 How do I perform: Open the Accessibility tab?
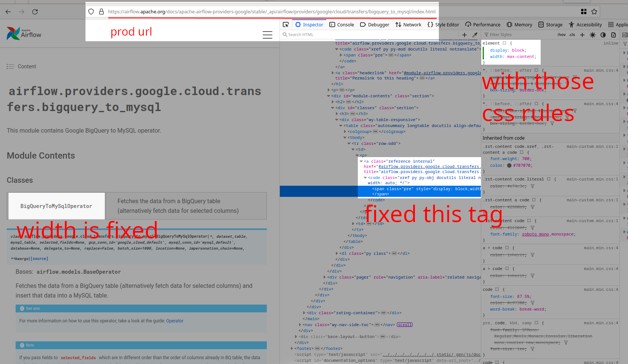click(585, 25)
